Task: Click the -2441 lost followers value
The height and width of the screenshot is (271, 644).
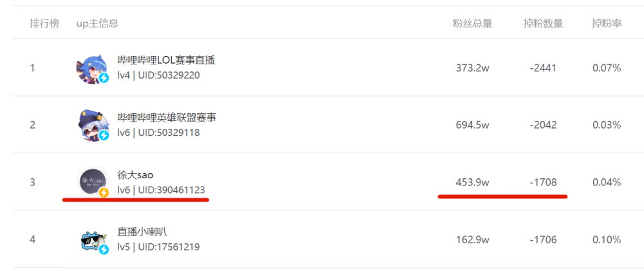Action: tap(543, 68)
